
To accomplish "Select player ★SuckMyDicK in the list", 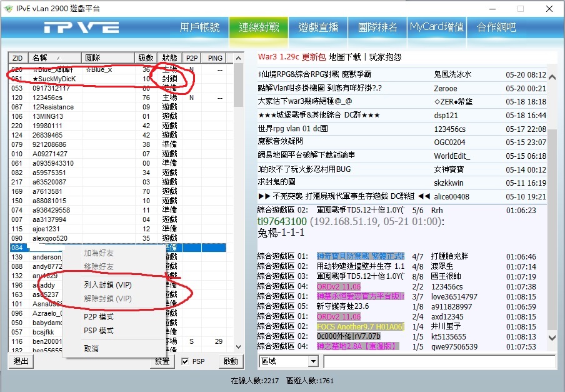I will (x=54, y=79).
